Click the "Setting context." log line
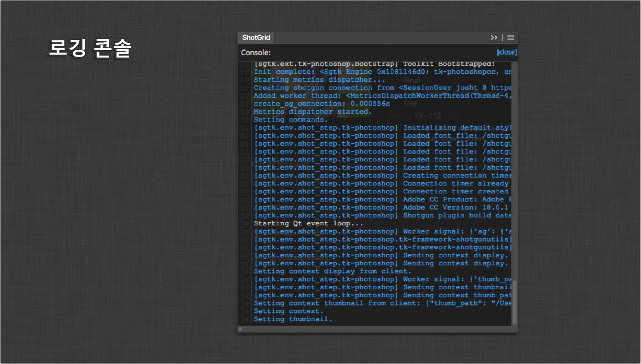641x364 pixels. click(288, 311)
